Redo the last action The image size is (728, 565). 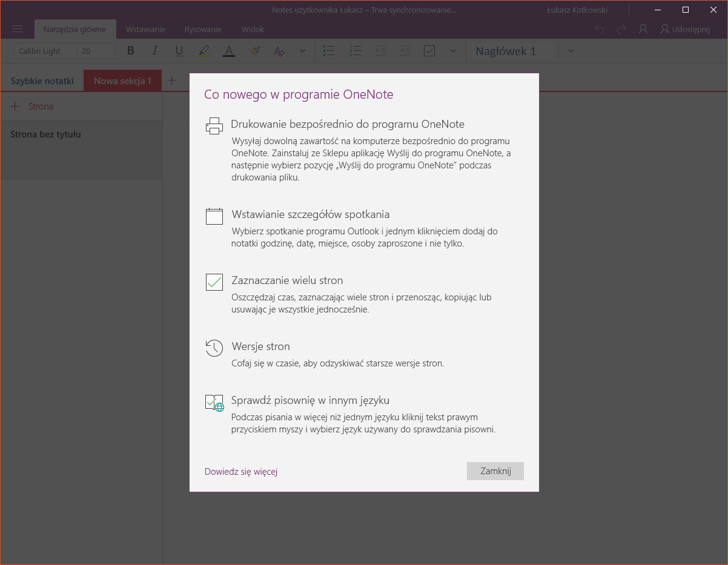tap(621, 29)
